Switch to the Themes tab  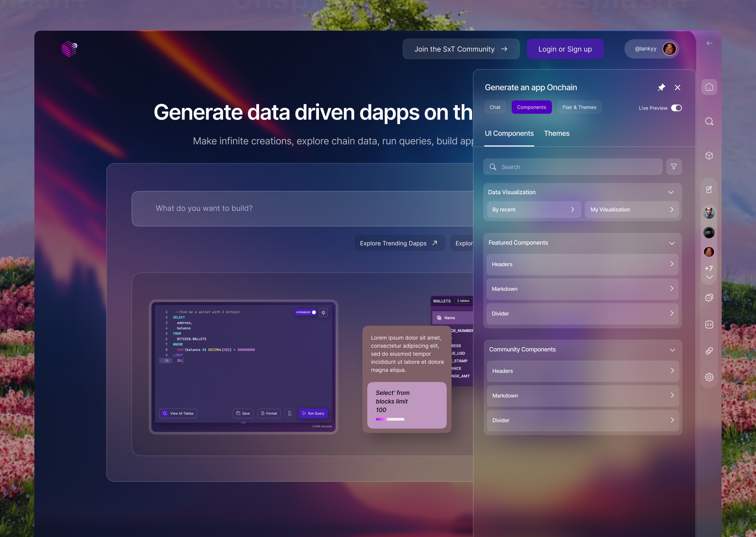556,133
